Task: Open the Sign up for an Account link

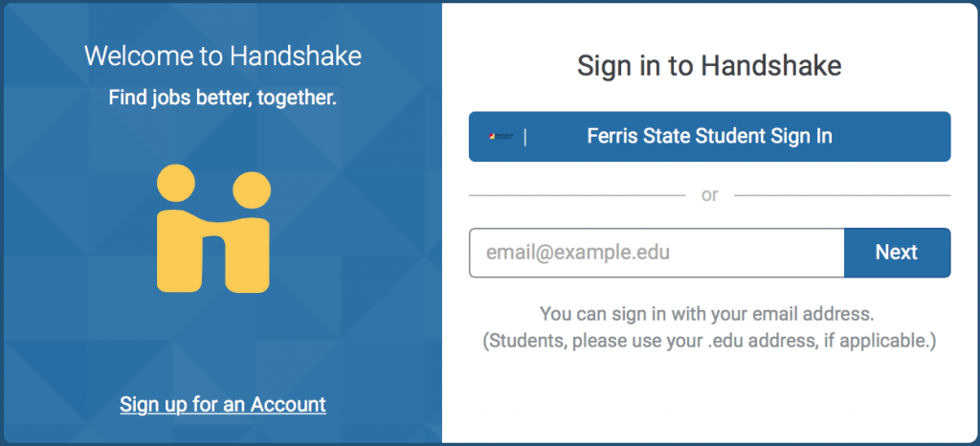Action: [x=223, y=405]
